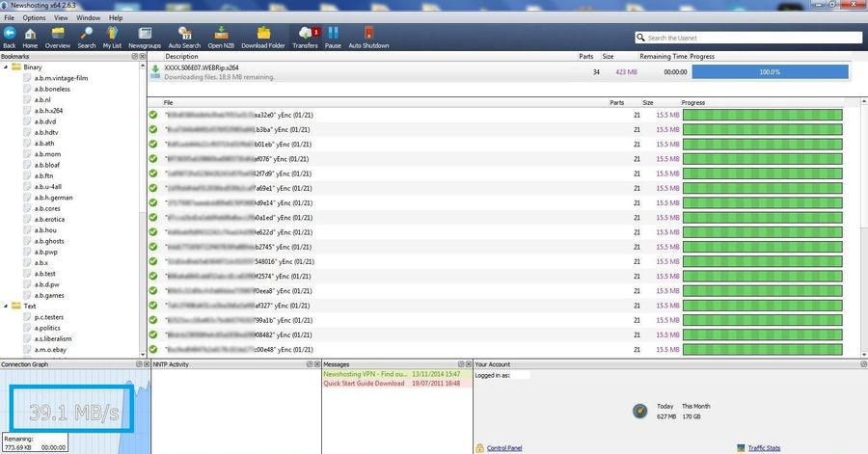
Task: Pause the current downloads
Action: [x=333, y=37]
